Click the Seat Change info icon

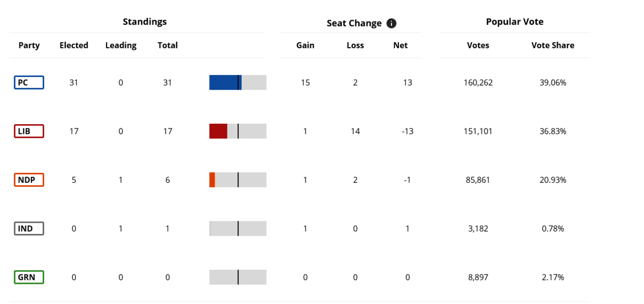pos(391,23)
